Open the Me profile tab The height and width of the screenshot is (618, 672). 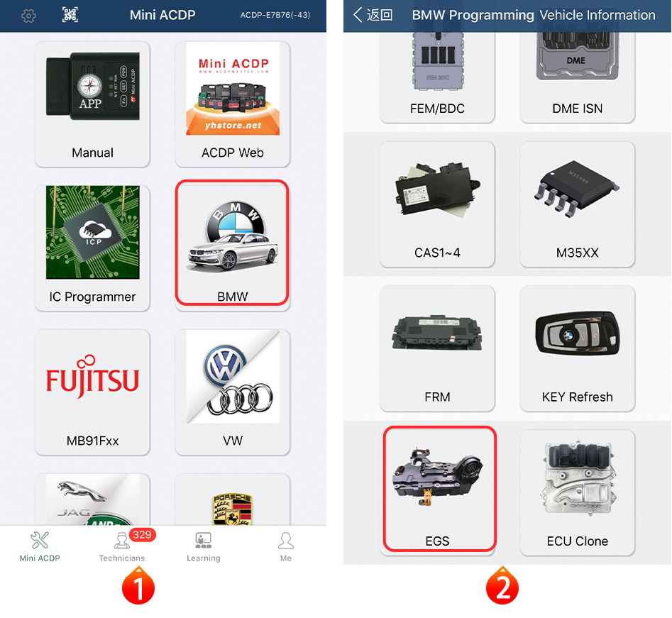tap(286, 547)
